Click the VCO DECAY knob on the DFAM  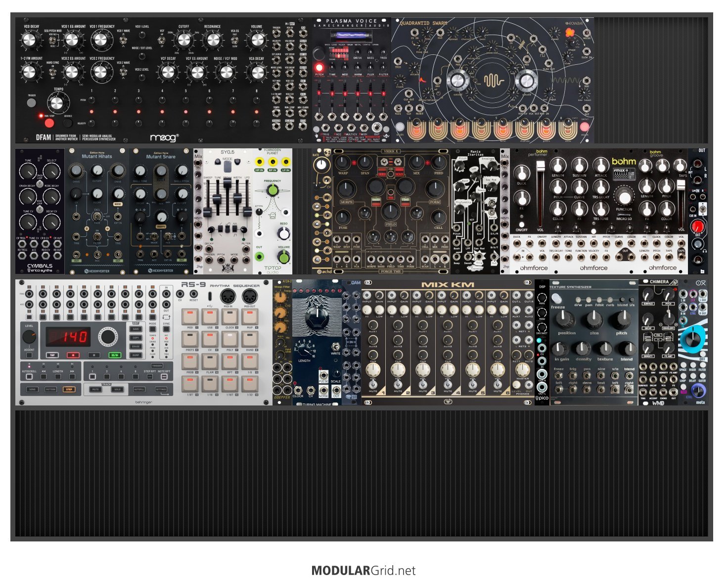31,40
